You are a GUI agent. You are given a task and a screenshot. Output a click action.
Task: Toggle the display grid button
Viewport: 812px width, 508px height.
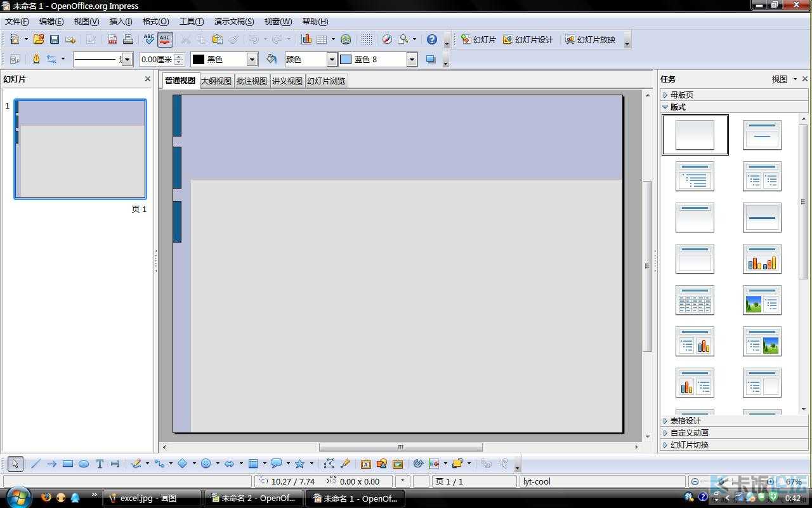click(x=367, y=39)
